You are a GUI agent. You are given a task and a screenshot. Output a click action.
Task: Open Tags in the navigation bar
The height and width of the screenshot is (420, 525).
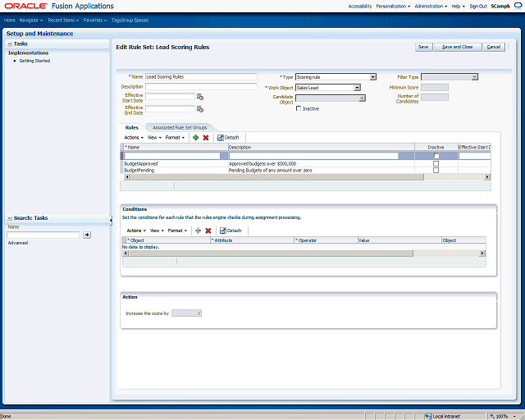116,20
